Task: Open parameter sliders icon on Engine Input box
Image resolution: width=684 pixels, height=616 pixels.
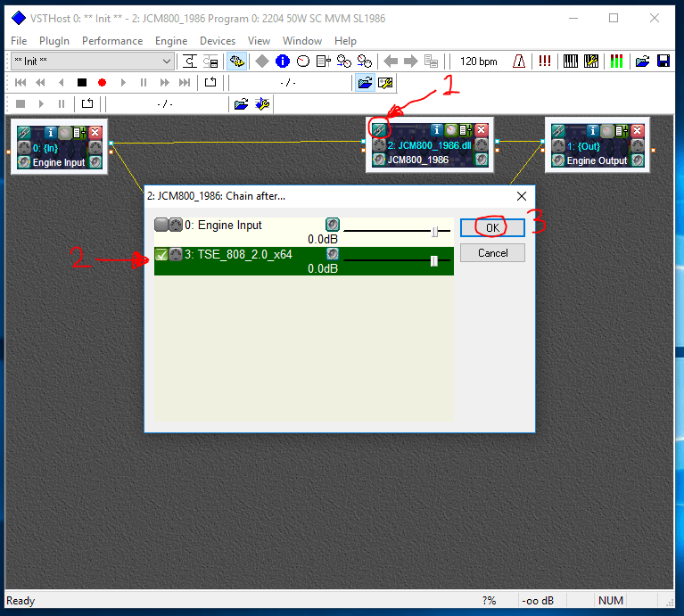Action: (x=79, y=132)
